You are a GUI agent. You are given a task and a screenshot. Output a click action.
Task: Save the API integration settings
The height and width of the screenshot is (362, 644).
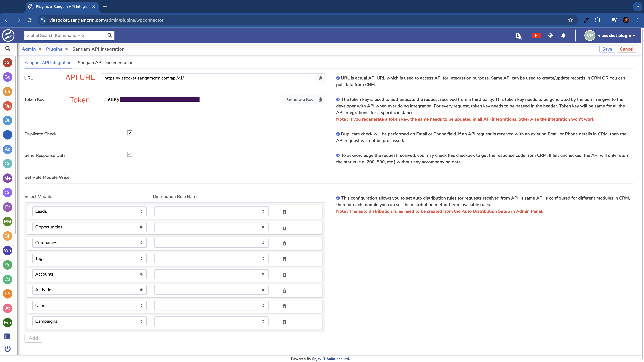coord(607,49)
